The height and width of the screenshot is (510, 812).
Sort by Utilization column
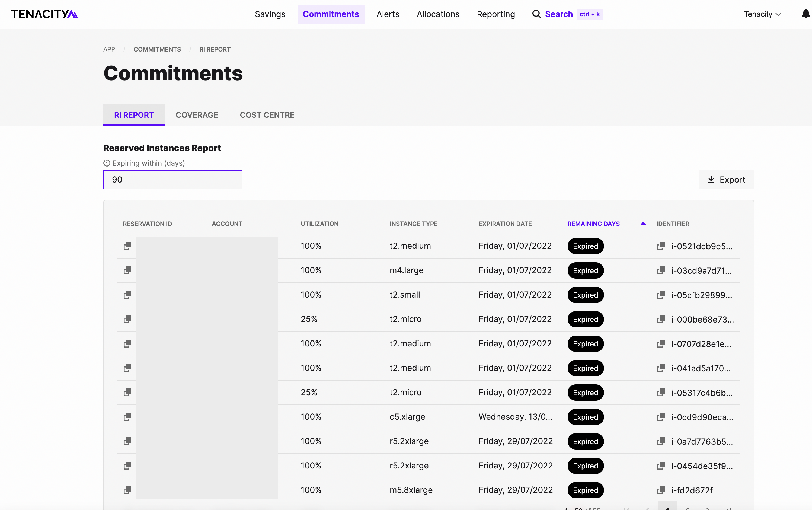(319, 224)
